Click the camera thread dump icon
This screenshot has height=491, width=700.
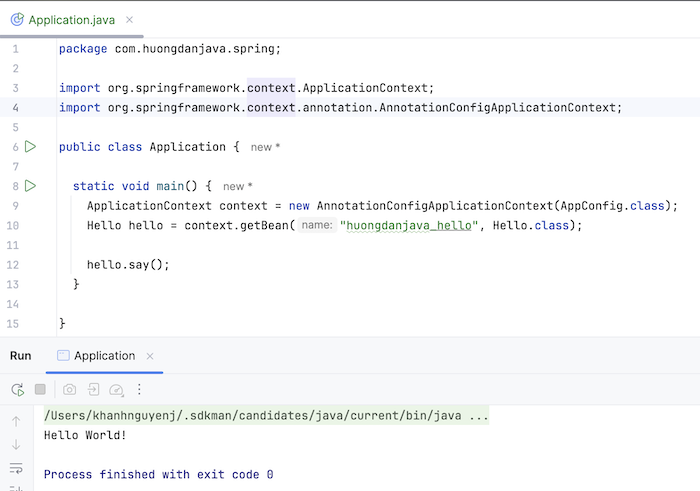coord(69,389)
